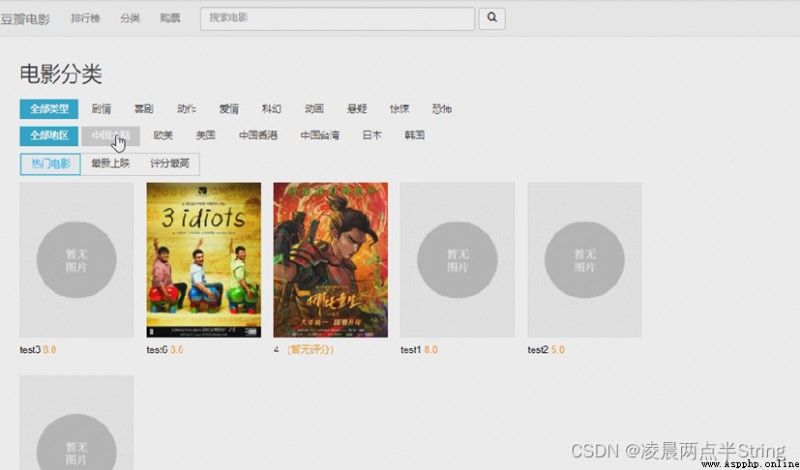Open the second-row placeholder poster below test3
The width and height of the screenshot is (800, 470).
tap(77, 423)
